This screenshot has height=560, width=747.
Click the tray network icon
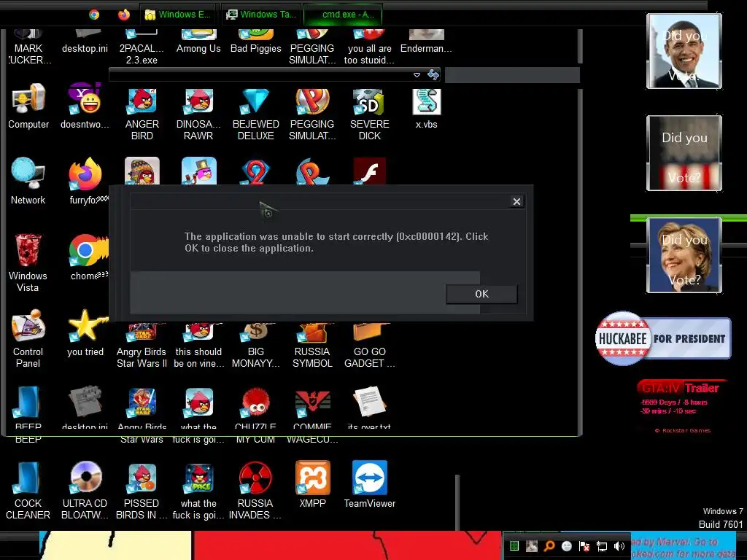coord(602,546)
